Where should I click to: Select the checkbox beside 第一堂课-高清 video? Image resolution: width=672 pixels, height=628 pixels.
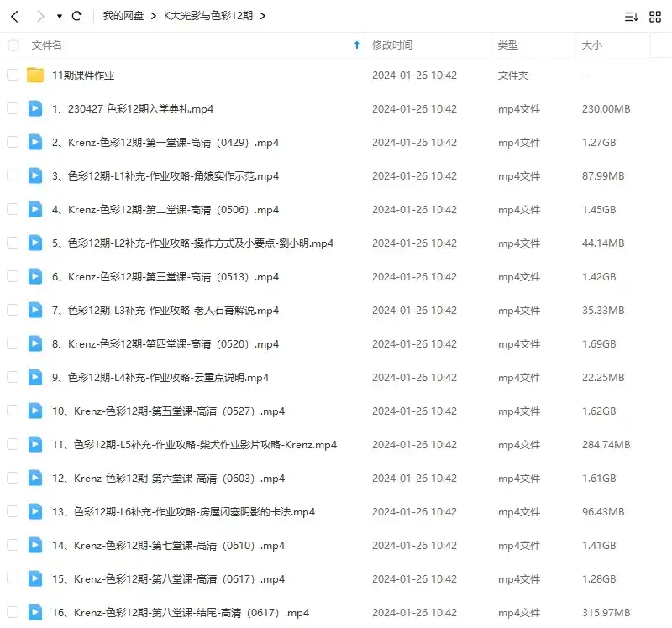[x=12, y=142]
